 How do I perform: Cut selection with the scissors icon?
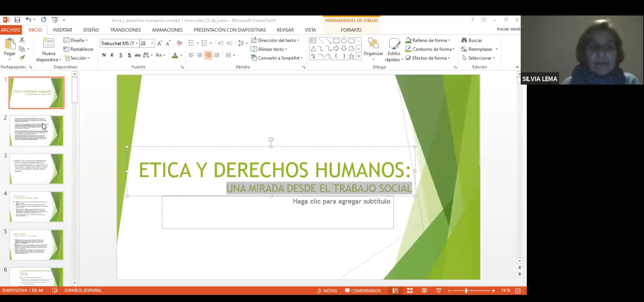22,40
